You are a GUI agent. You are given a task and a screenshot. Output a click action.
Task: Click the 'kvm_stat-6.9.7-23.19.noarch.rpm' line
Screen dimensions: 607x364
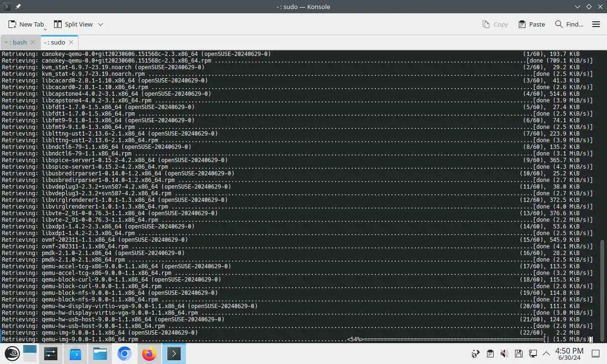[297, 74]
